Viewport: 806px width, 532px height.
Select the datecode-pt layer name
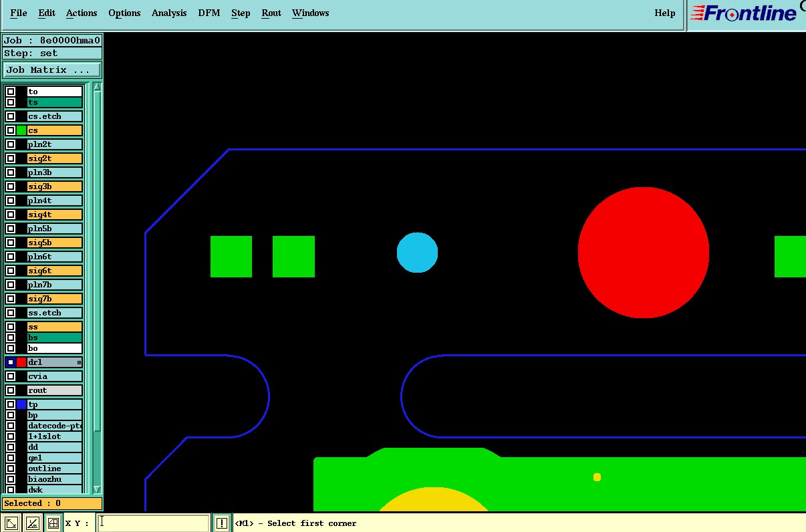[55, 426]
